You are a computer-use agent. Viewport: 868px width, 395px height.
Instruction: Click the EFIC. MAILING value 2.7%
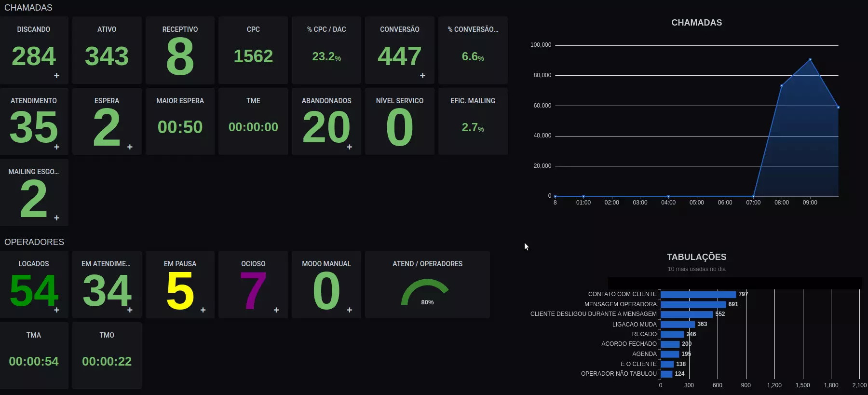coord(473,128)
